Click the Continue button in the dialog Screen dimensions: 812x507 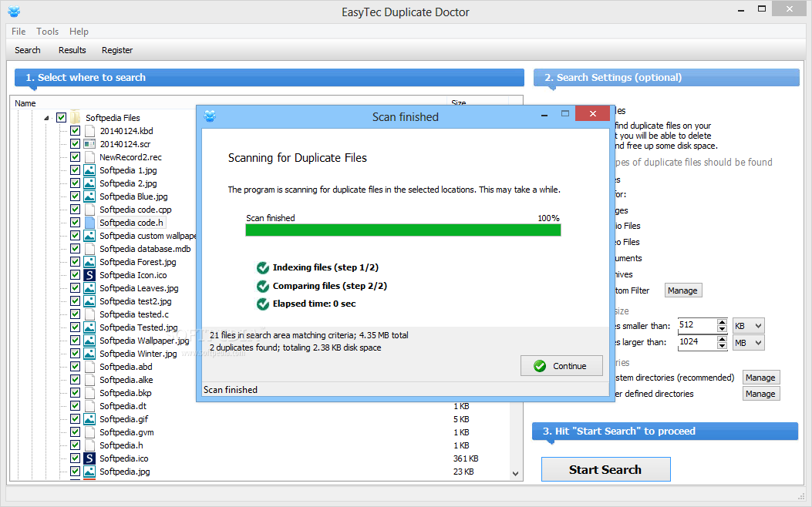coord(561,366)
